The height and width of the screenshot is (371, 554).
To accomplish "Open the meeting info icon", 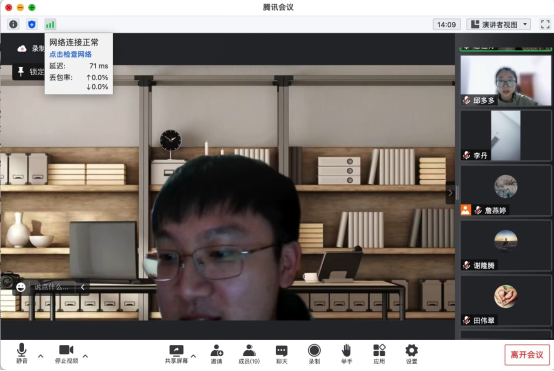I will click(x=13, y=24).
